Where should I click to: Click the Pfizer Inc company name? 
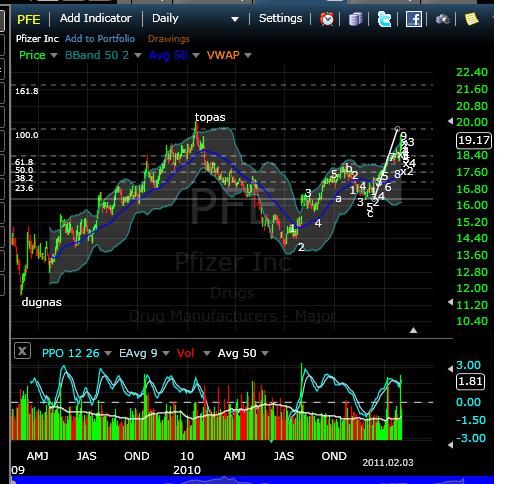coord(37,39)
